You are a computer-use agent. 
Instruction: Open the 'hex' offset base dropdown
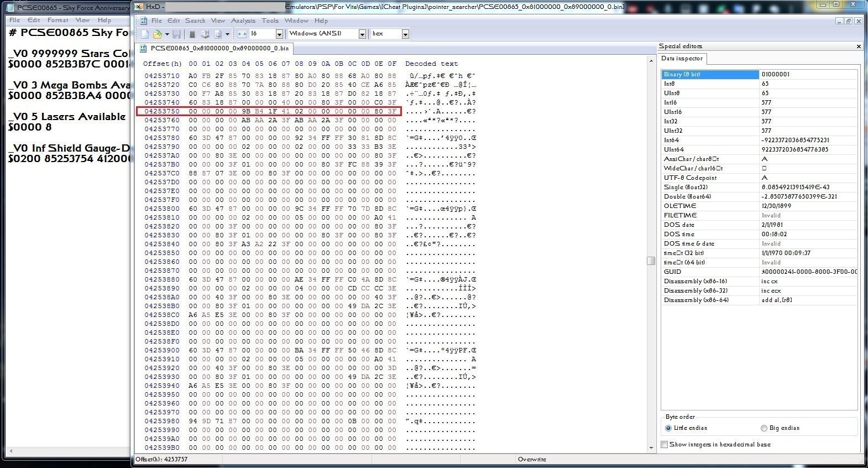tap(405, 34)
